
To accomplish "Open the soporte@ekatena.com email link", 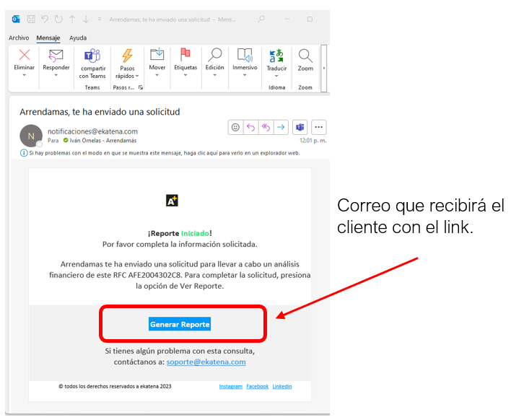I will 206,362.
